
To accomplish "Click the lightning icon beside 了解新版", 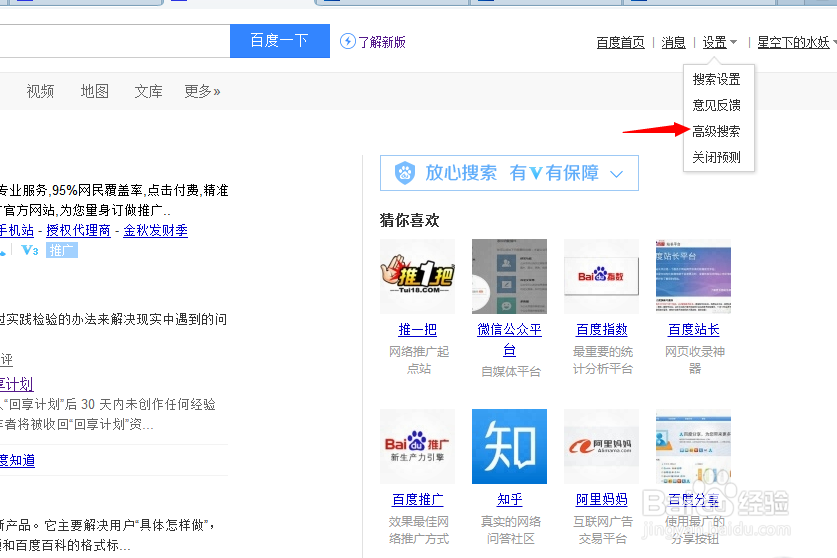I will click(348, 41).
